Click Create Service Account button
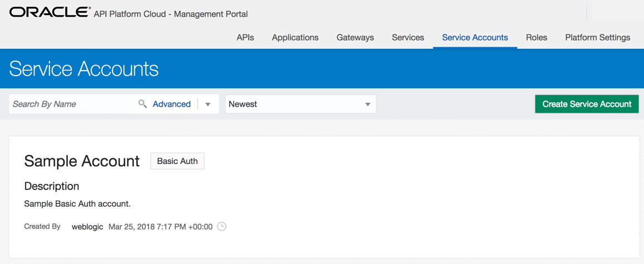 [587, 104]
